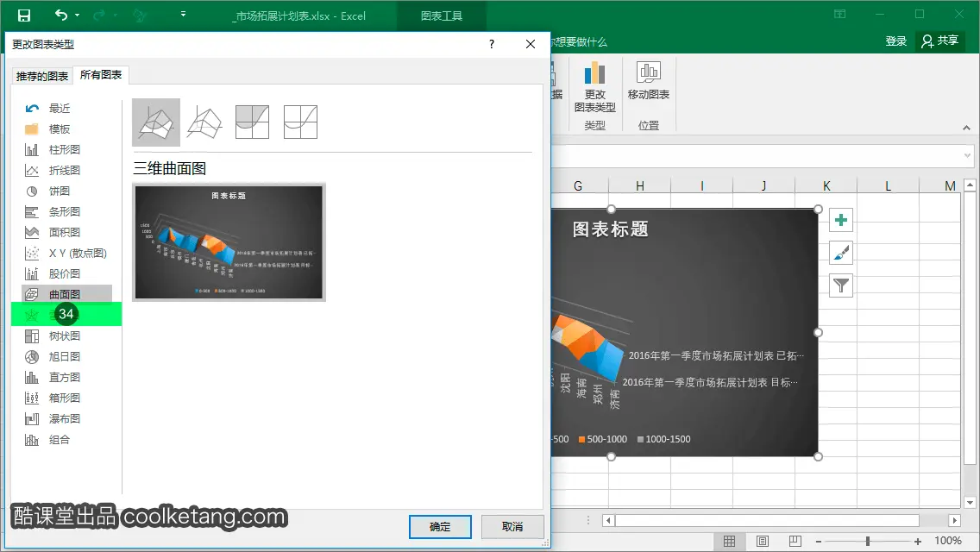Click the vertical scrollbar up arrow

coord(970,185)
